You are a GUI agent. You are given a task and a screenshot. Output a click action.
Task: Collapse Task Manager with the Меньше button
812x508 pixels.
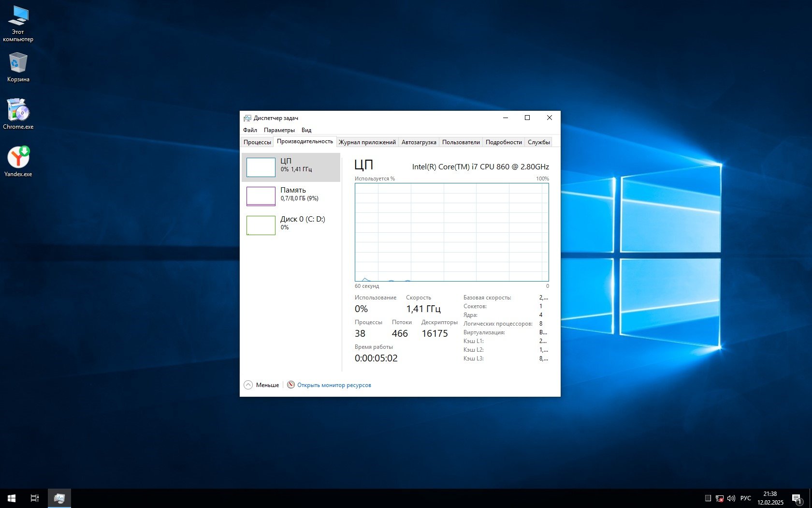pos(261,385)
